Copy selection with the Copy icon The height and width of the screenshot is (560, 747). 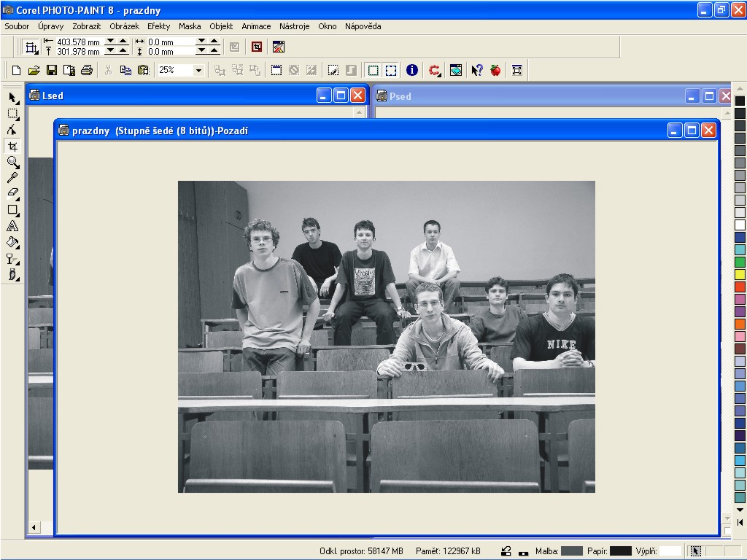pos(125,71)
